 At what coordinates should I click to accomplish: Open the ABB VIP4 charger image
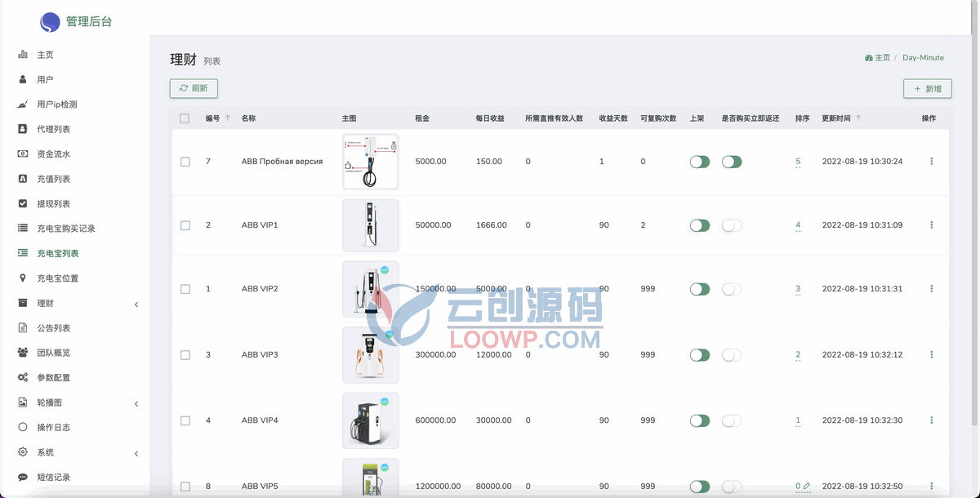point(371,420)
